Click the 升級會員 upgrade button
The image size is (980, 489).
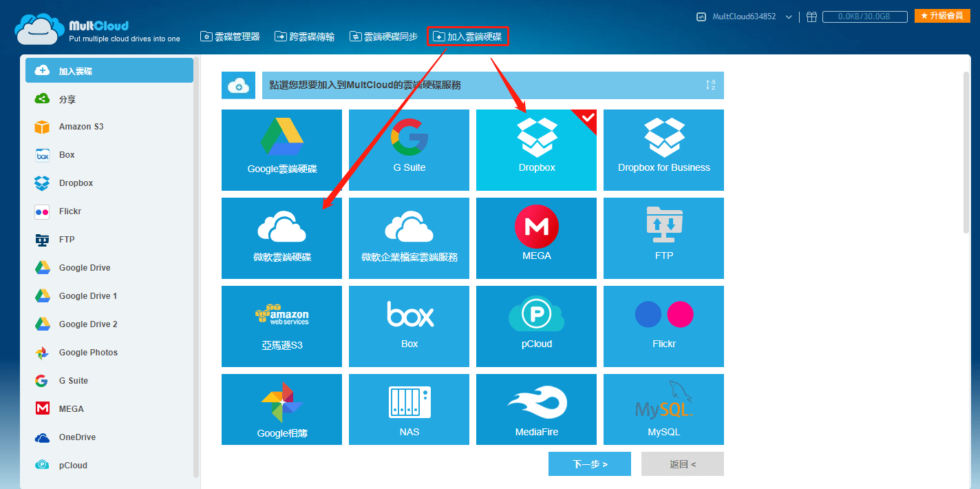point(942,16)
